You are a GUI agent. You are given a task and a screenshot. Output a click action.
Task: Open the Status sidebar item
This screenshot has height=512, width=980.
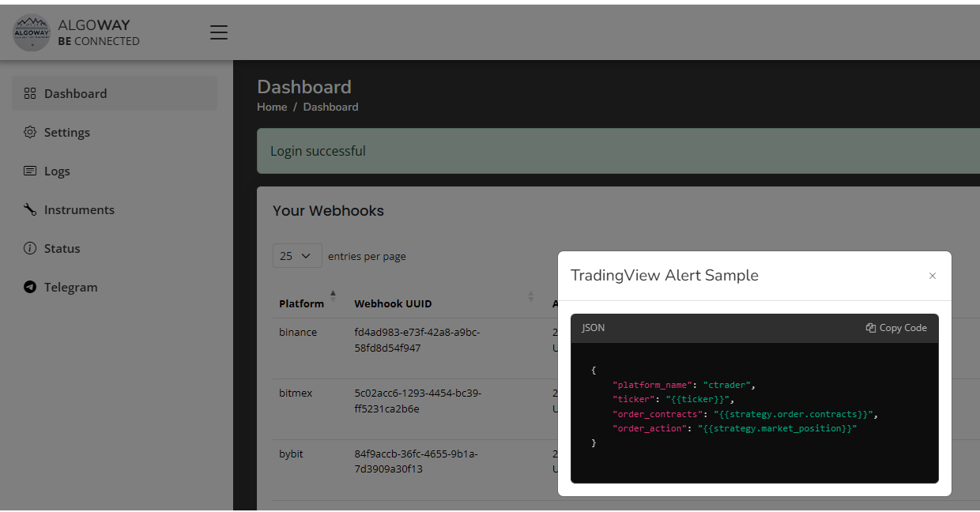(x=115, y=248)
